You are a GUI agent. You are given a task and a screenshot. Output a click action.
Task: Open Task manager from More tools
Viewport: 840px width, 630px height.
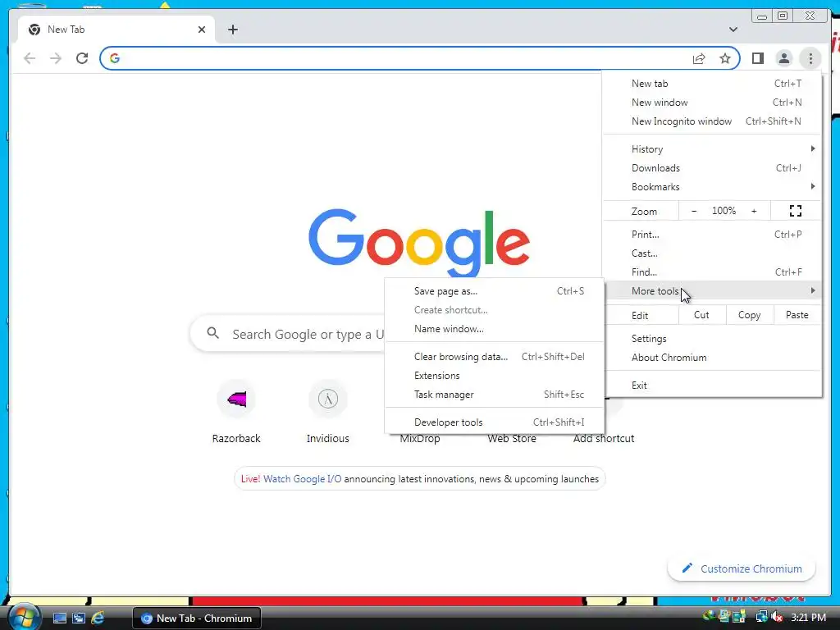[x=495, y=395]
